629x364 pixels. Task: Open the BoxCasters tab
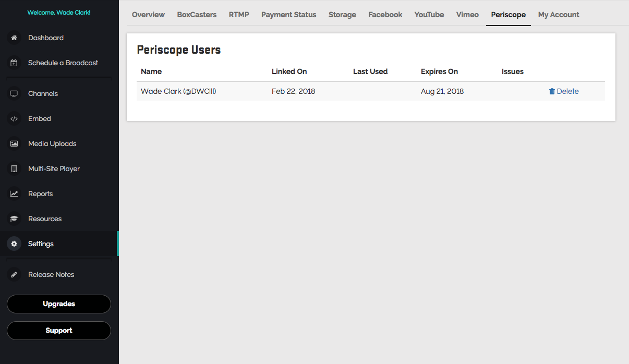pyautogui.click(x=197, y=15)
